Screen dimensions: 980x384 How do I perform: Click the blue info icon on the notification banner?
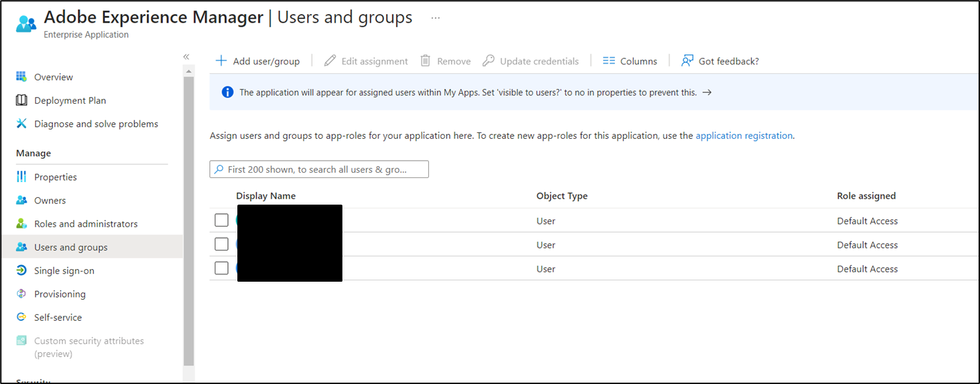point(227,92)
